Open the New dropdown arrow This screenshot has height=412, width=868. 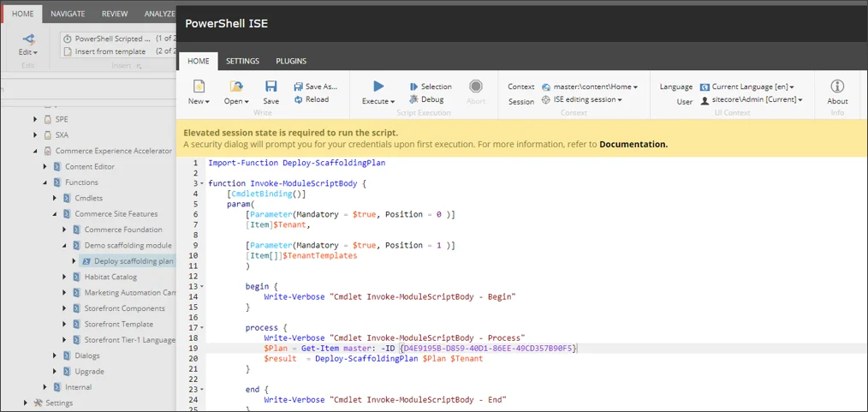coord(207,102)
